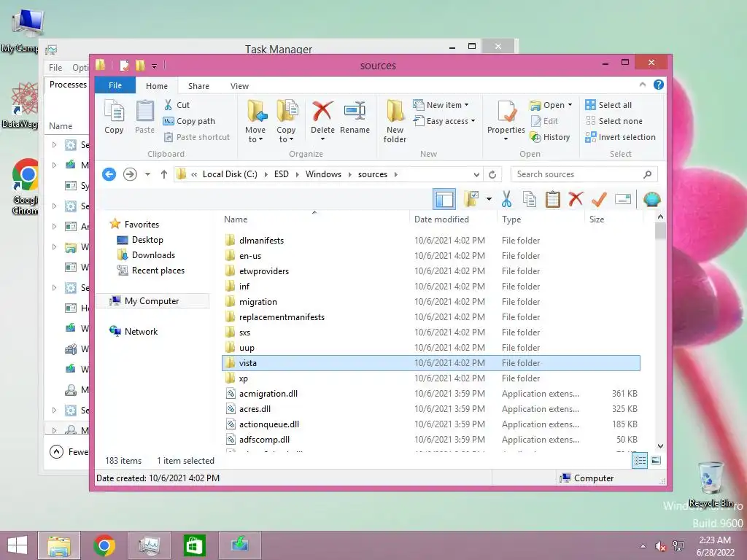Open the File menu in Task Manager
This screenshot has width=747, height=560.
55,68
